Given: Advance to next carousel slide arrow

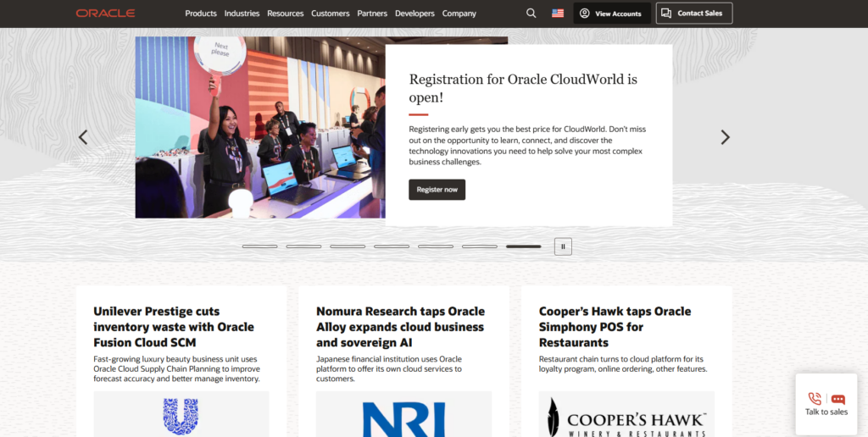Looking at the screenshot, I should coord(725,137).
